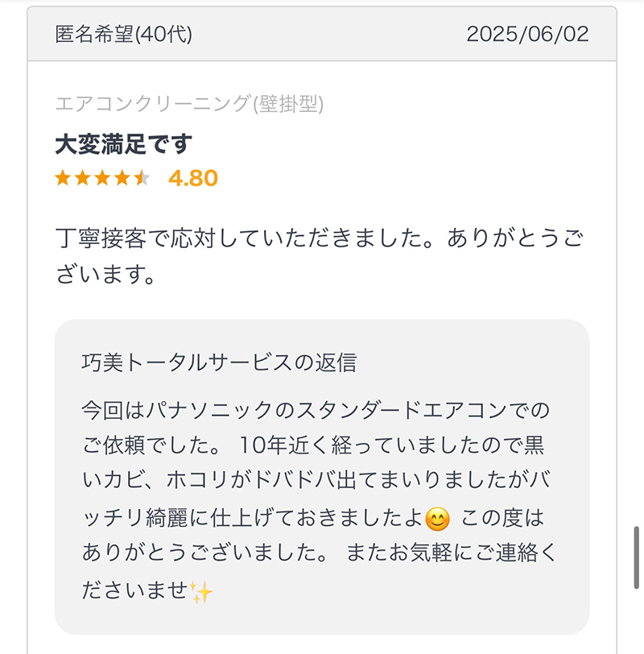
Task: Click the fourth orange rating star
Action: click(122, 178)
